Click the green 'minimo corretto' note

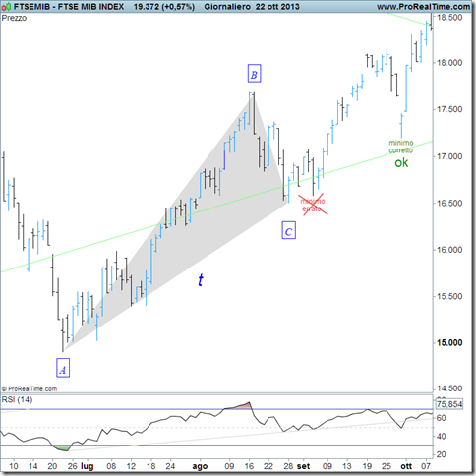(401, 147)
